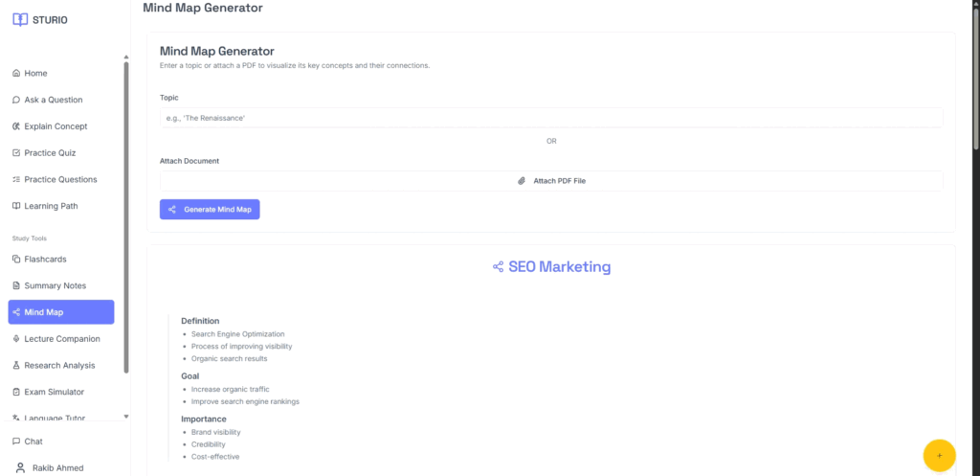980x476 pixels.
Task: Click the Home house icon
Action: click(16, 73)
